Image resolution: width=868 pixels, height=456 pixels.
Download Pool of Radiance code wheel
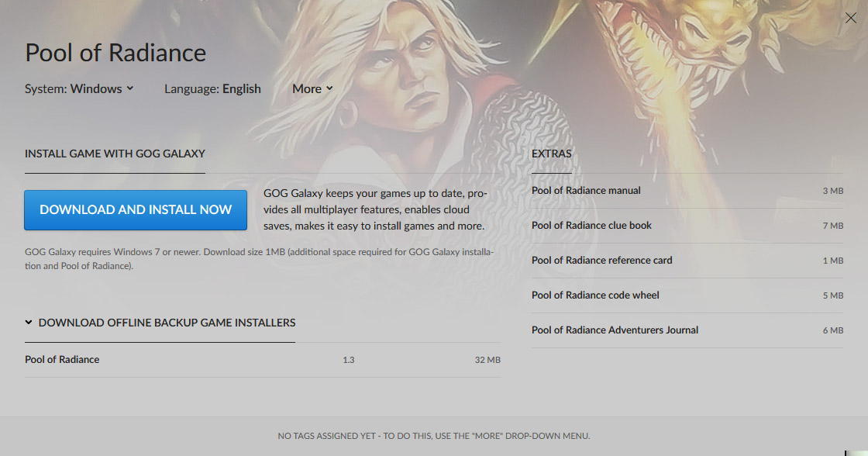(687, 295)
